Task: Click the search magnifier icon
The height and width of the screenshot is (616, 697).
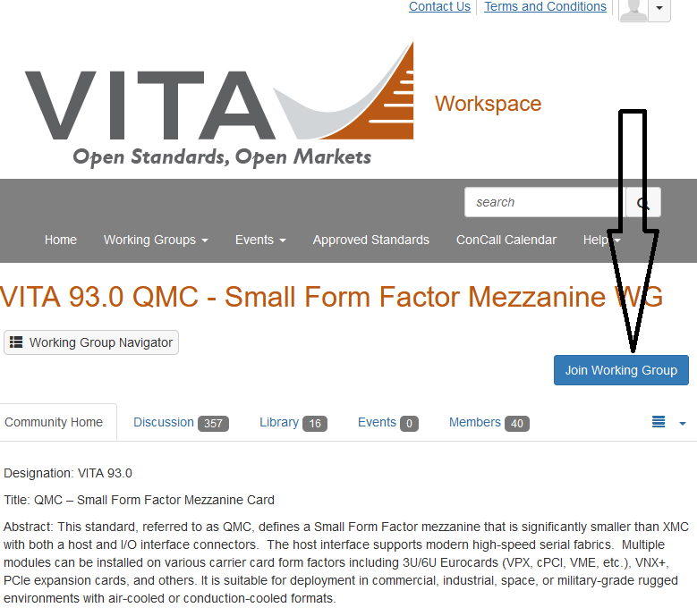Action: (x=642, y=203)
